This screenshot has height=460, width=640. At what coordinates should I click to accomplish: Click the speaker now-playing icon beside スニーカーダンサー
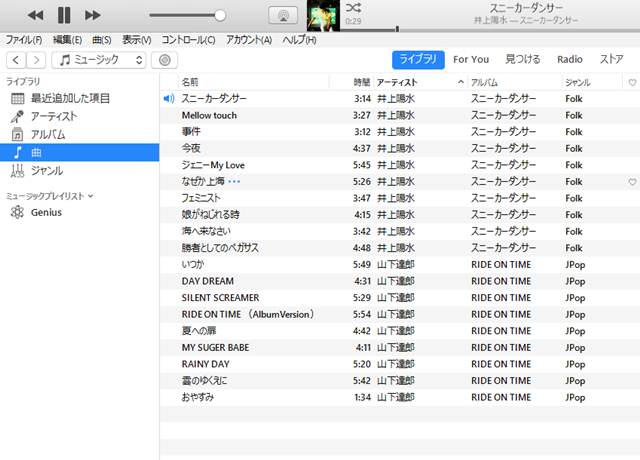coord(169,98)
